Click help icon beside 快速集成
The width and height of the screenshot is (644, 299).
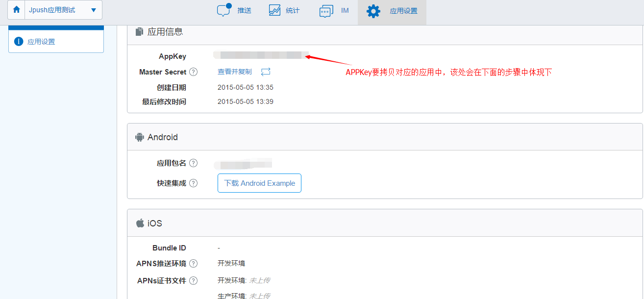tap(194, 183)
